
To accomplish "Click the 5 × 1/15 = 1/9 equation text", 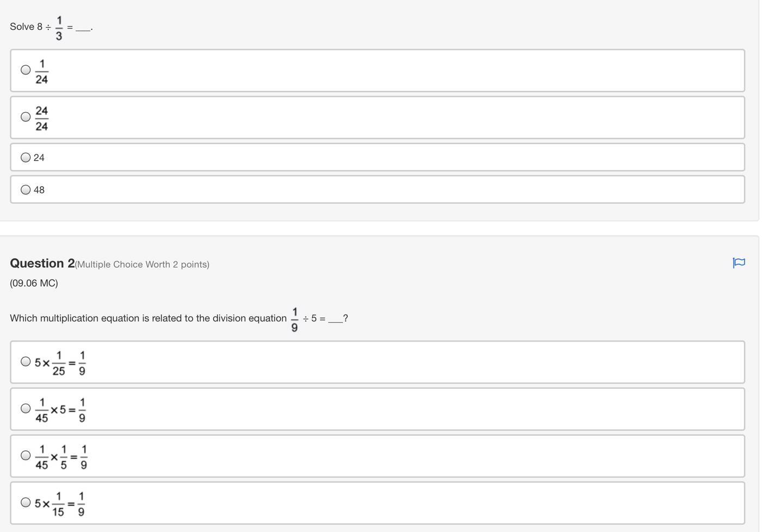I will (60, 504).
